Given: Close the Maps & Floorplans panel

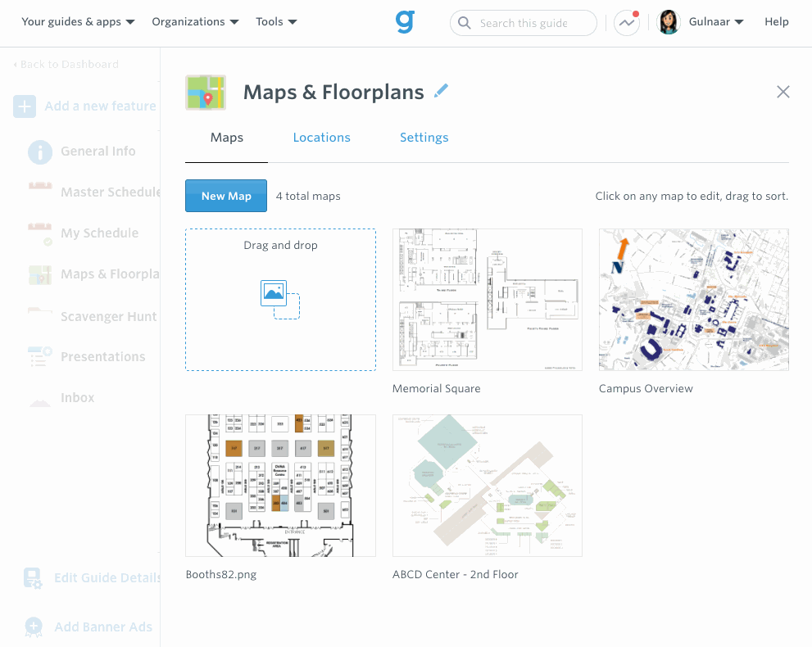Looking at the screenshot, I should [783, 92].
